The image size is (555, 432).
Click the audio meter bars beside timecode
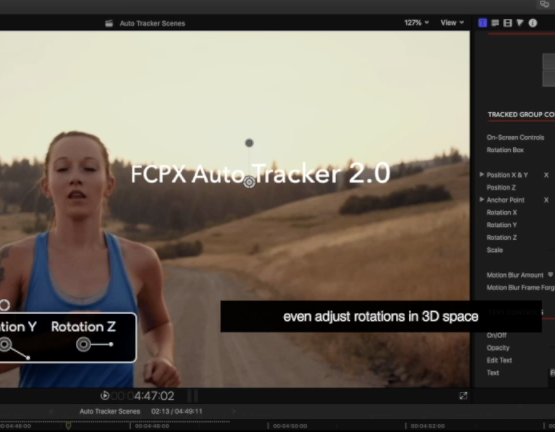(x=193, y=396)
